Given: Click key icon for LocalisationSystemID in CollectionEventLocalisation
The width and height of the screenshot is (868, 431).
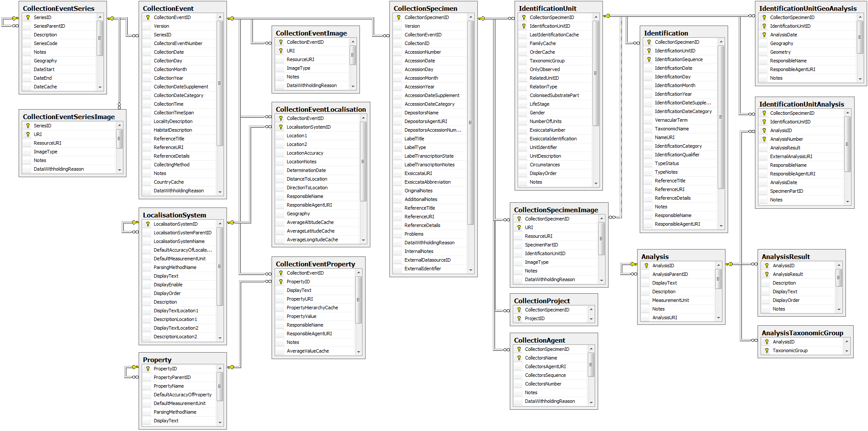Looking at the screenshot, I should pos(281,127).
